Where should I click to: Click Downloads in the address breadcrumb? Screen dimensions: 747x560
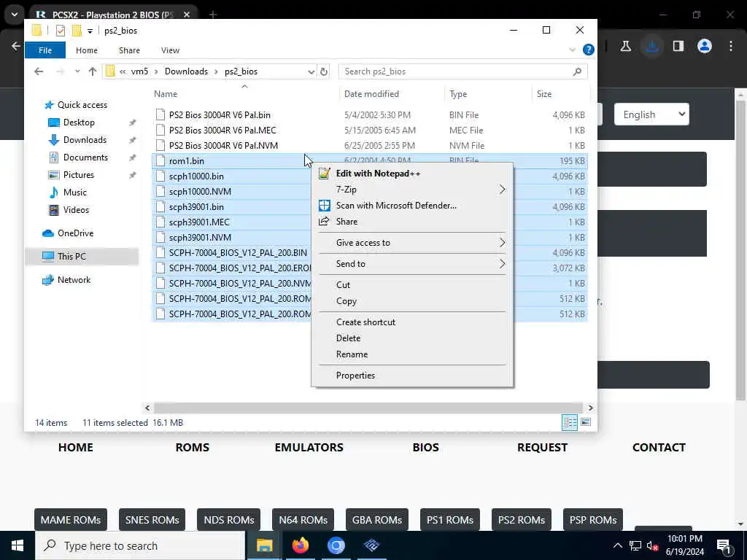coord(186,71)
